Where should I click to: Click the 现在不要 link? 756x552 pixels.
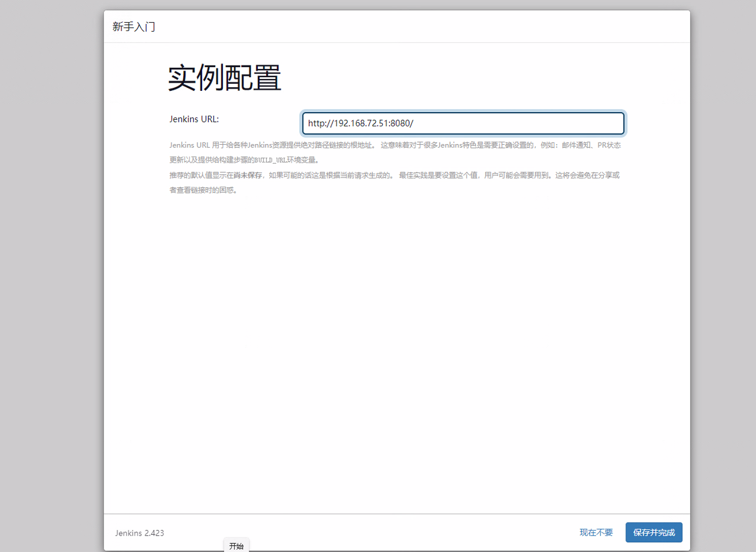pos(596,532)
